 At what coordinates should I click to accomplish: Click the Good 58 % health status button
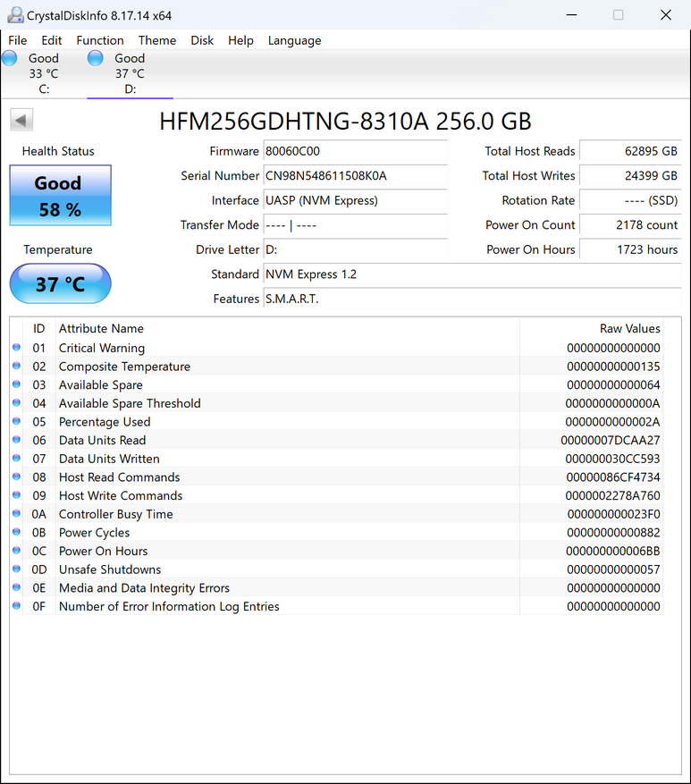(x=60, y=196)
